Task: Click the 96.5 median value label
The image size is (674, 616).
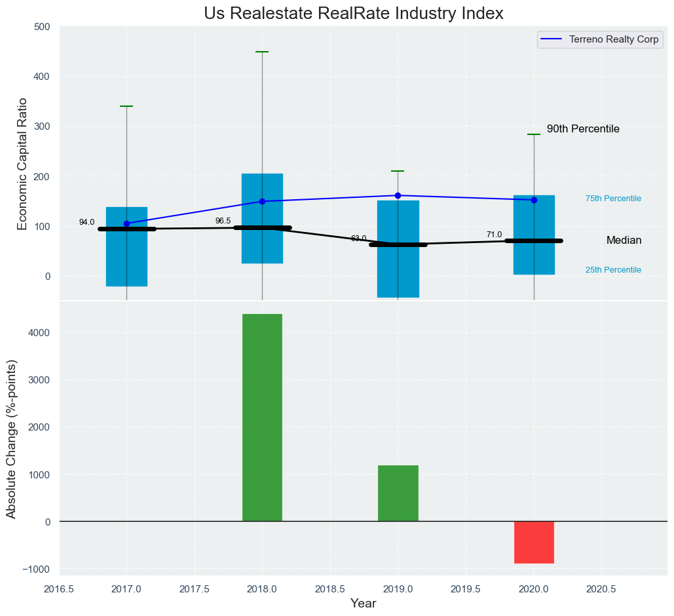Action: click(223, 221)
